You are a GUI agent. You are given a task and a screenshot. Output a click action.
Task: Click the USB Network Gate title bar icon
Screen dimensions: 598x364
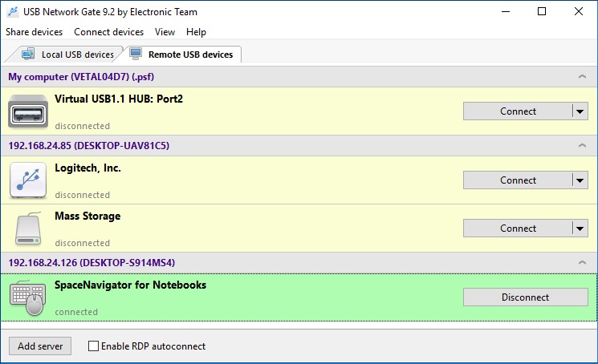12,12
